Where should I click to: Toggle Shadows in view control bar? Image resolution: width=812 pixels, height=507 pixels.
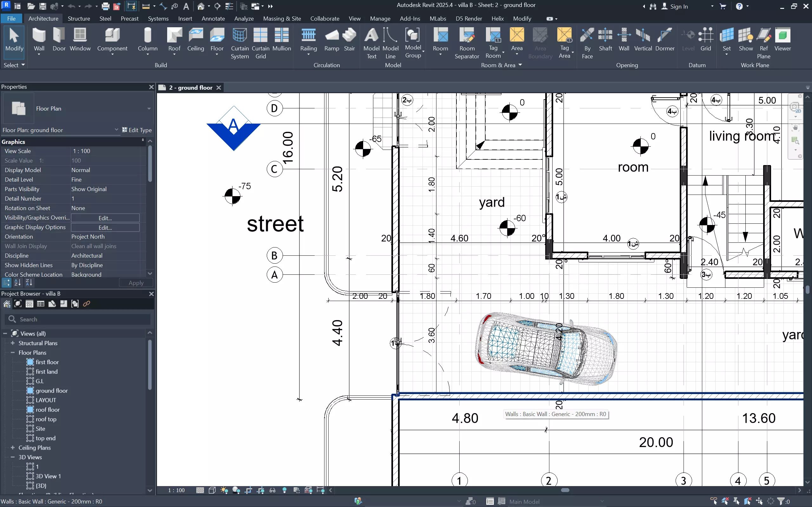[x=236, y=490]
